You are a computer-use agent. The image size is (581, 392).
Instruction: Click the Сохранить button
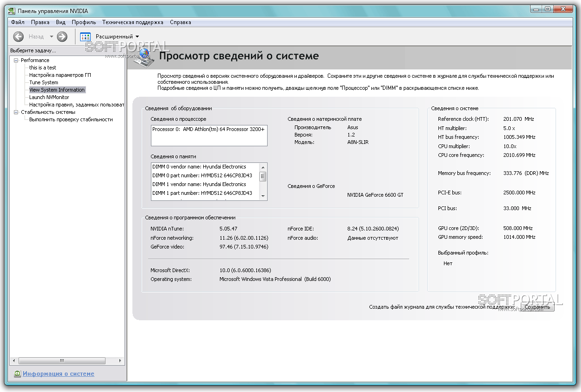pos(537,307)
